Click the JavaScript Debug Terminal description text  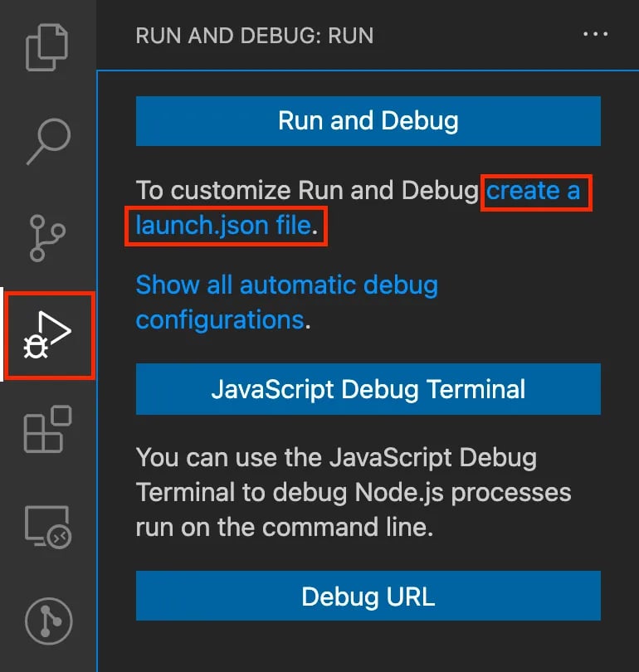pyautogui.click(x=354, y=493)
